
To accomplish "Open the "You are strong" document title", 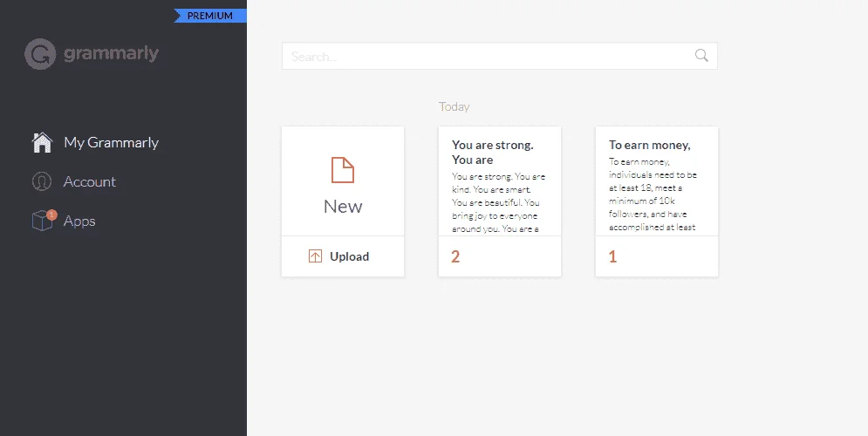I will click(493, 152).
